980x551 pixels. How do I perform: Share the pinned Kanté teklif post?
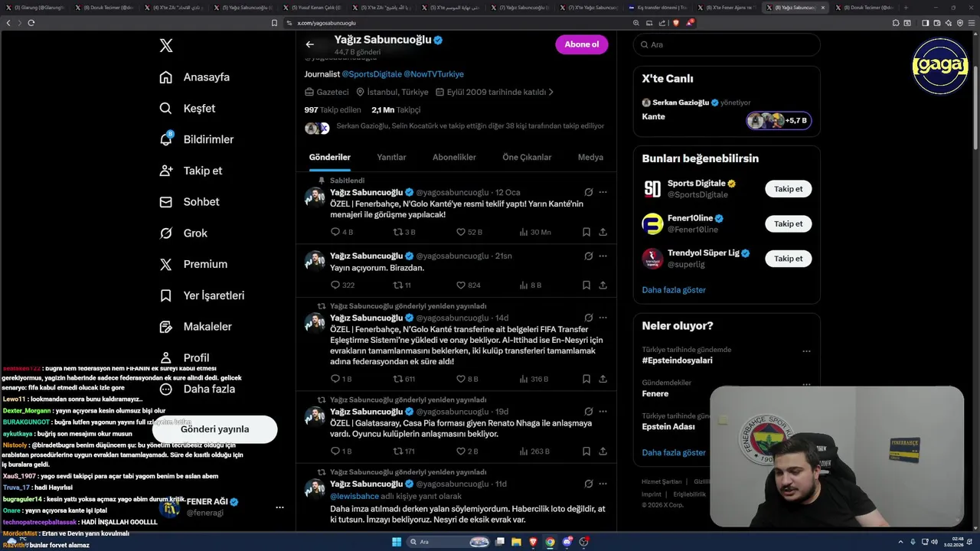[x=603, y=232]
